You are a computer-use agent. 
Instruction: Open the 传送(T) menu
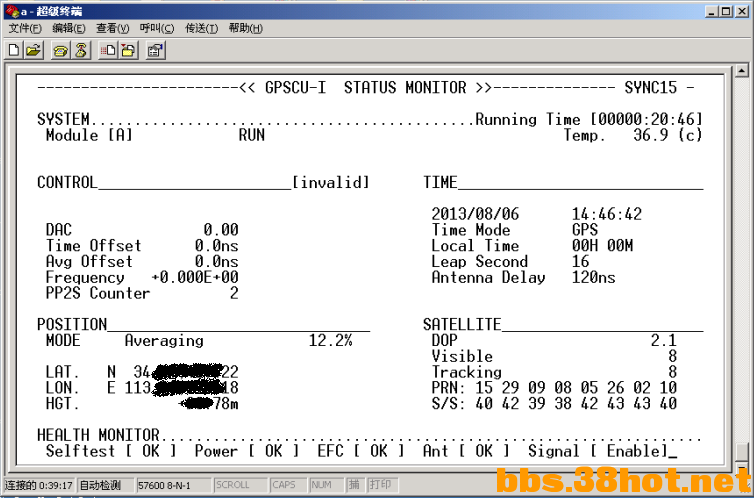coord(201,28)
